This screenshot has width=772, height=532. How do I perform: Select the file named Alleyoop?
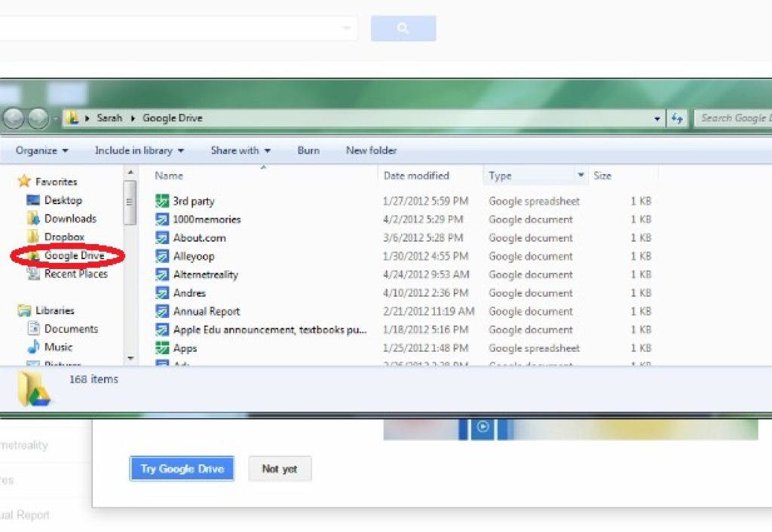[x=194, y=256]
